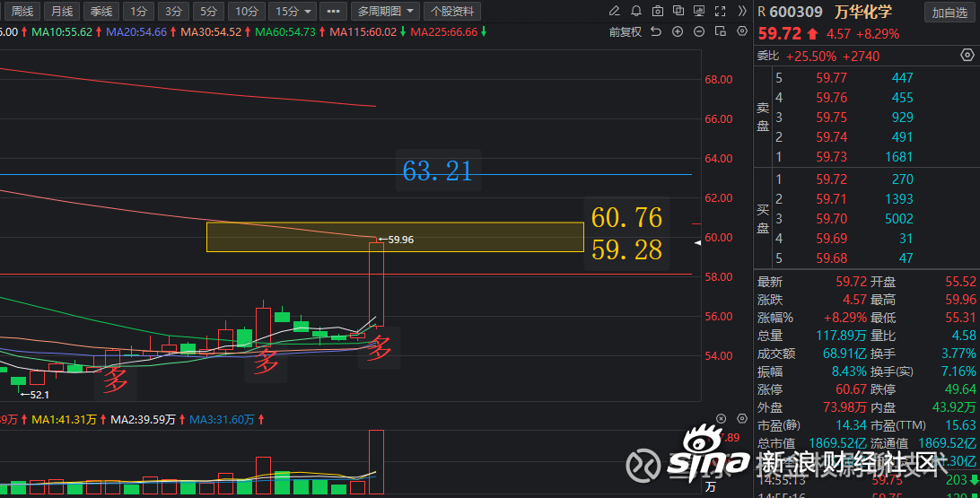Click the 成交额 value 68.91亿
The width and height of the screenshot is (980, 498).
click(x=845, y=354)
